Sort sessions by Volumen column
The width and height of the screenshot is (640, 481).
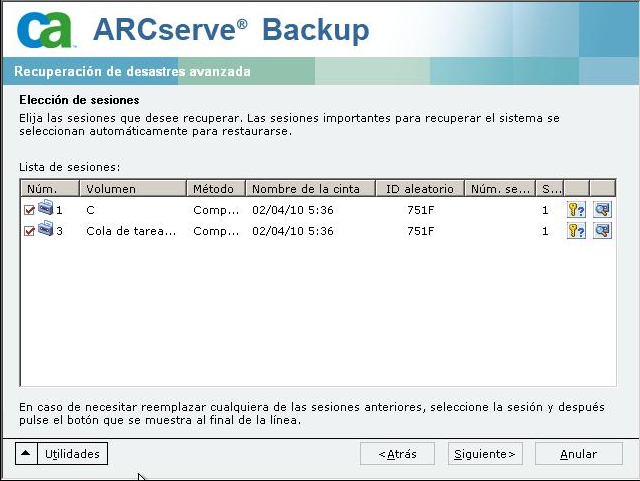click(134, 188)
